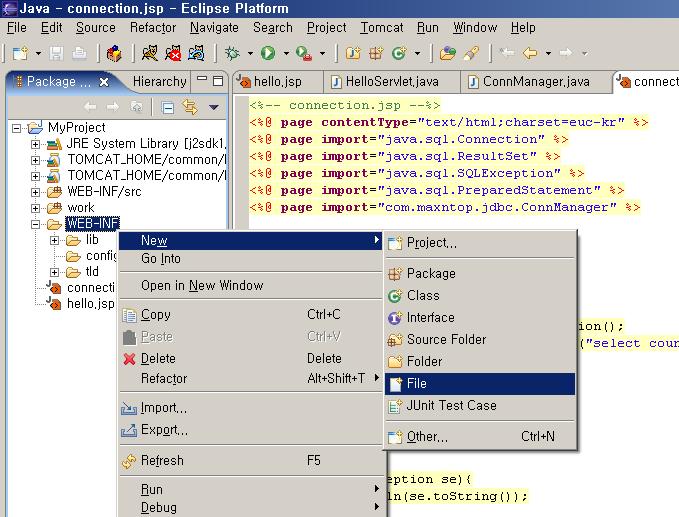Choose File from the New submenu

[417, 384]
